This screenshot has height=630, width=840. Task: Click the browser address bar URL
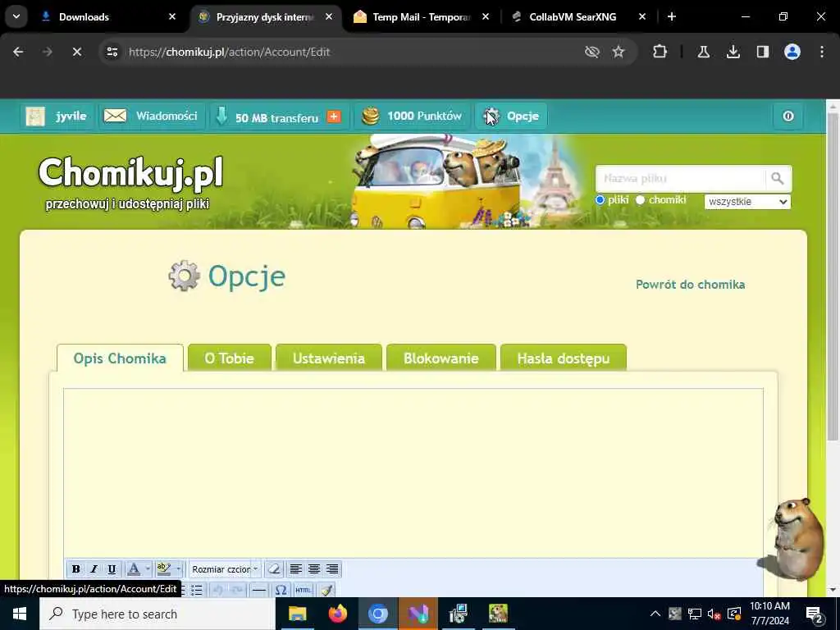230,52
